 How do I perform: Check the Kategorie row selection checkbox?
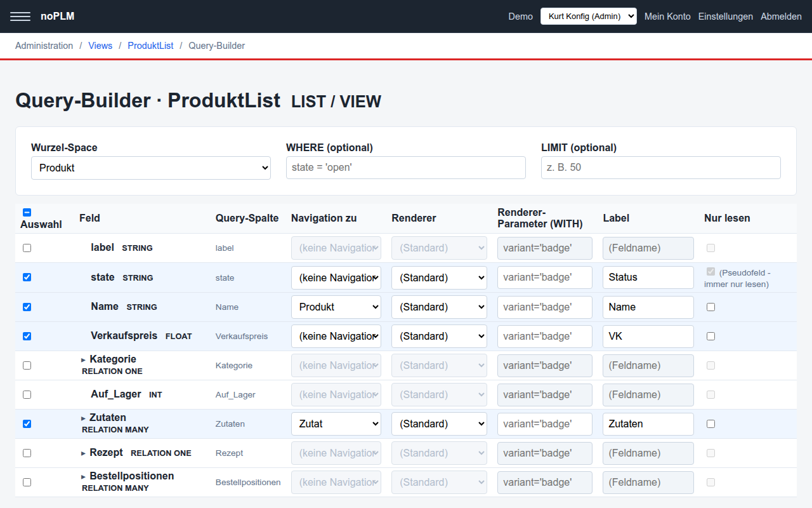[27, 365]
